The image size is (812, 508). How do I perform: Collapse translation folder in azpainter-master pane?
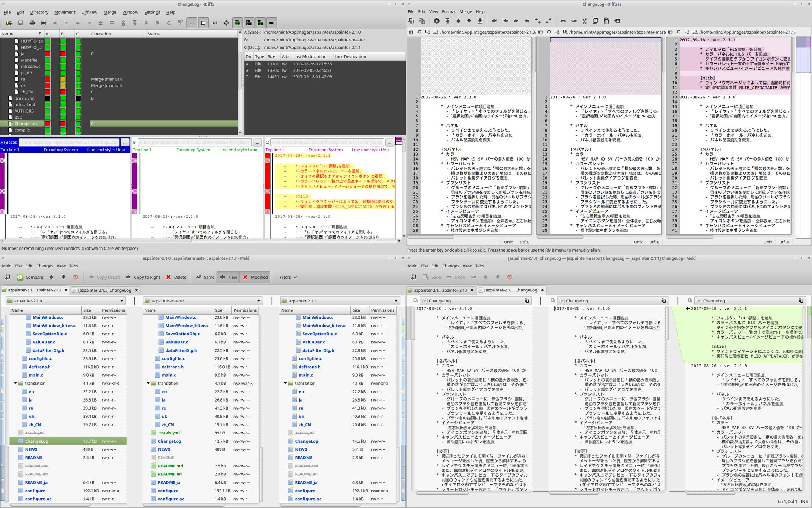coord(148,383)
